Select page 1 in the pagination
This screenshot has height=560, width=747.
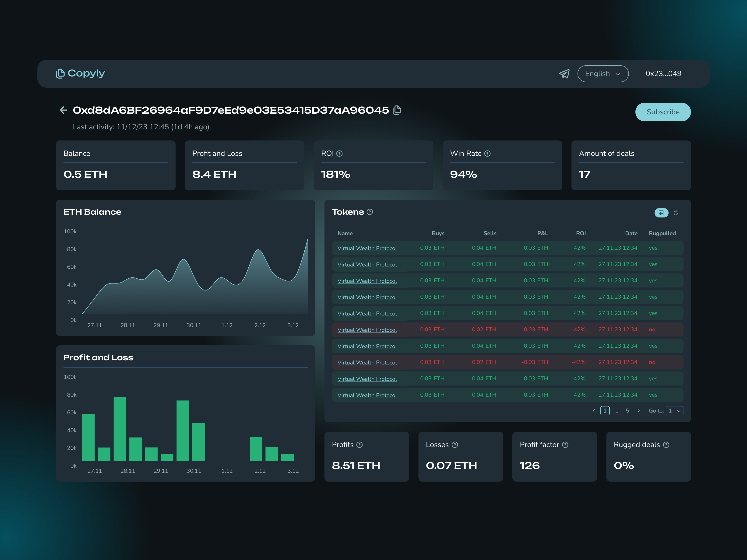(605, 411)
